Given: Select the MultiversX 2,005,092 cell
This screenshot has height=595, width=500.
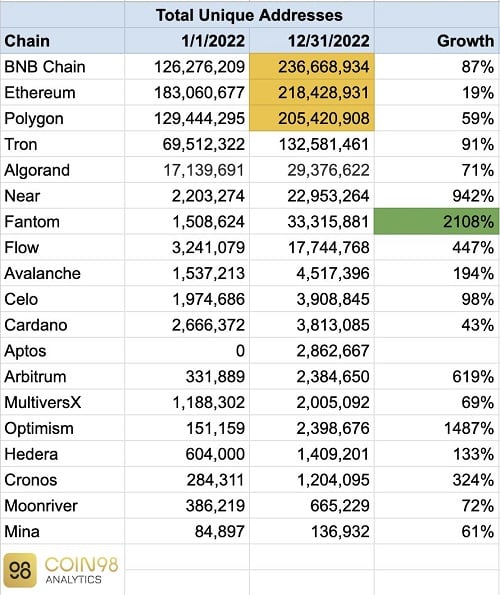Looking at the screenshot, I should pos(312,402).
